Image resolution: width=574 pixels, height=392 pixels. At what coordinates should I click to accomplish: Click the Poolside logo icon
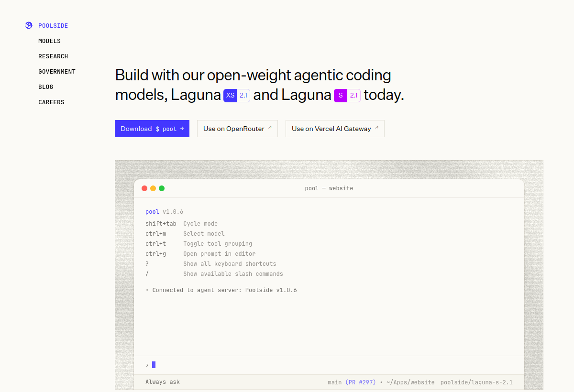pyautogui.click(x=29, y=25)
